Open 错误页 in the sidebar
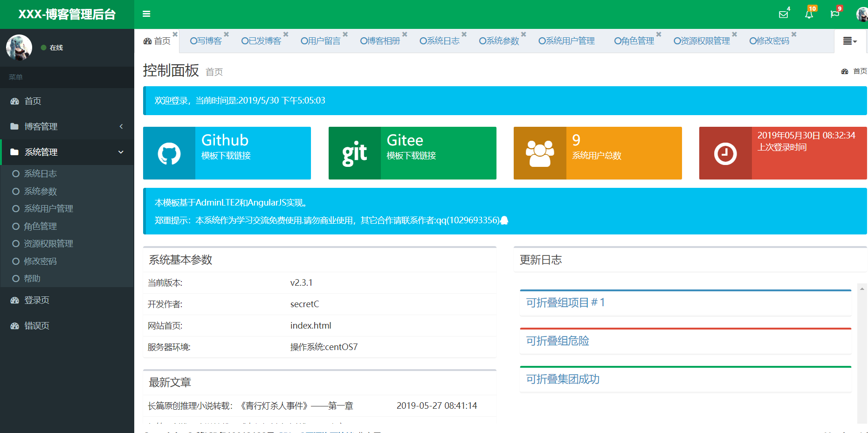 (67, 326)
